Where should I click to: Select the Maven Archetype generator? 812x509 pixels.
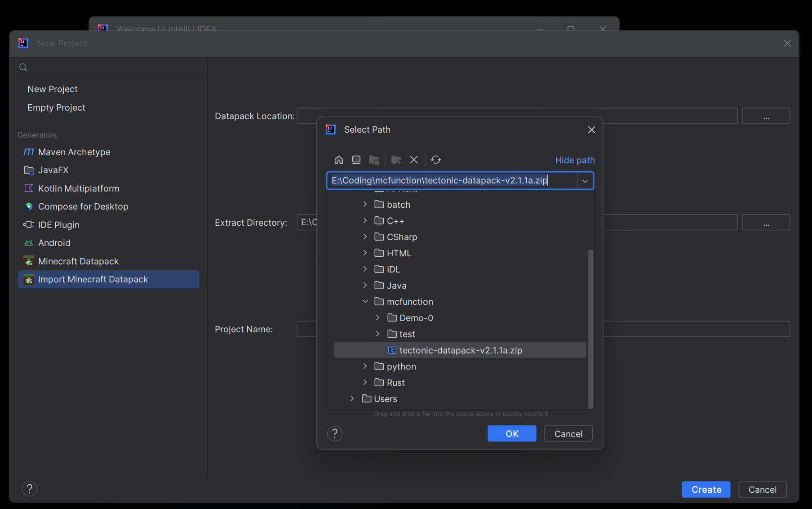108,152
